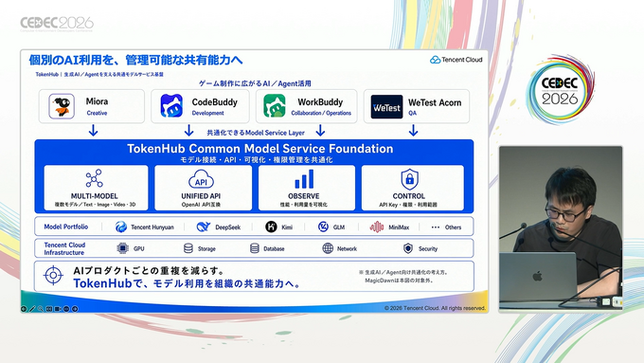This screenshot has height=363, width=644.
Task: Click the 'WeTest Acorn' card title
Action: (x=435, y=102)
